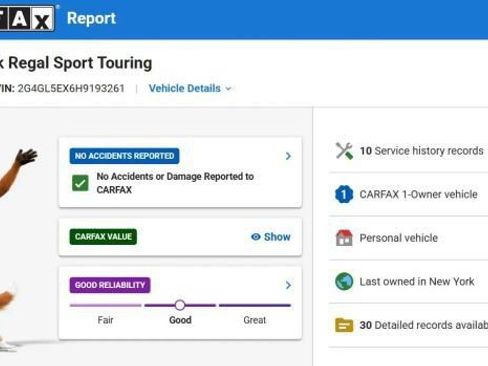Click the reliability slider handle
The height and width of the screenshot is (366, 488).
click(180, 305)
